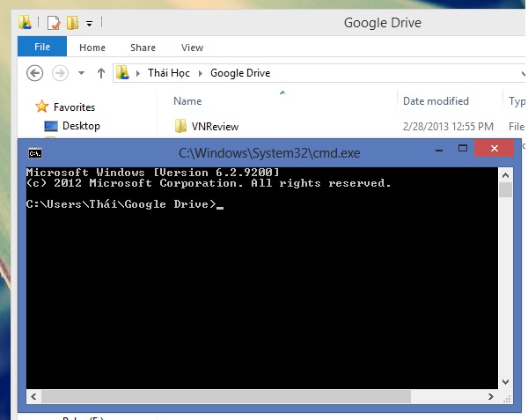Click the command prompt line C:\Users\Thái\Google Drive>
This screenshot has width=528, height=420.
tap(121, 204)
